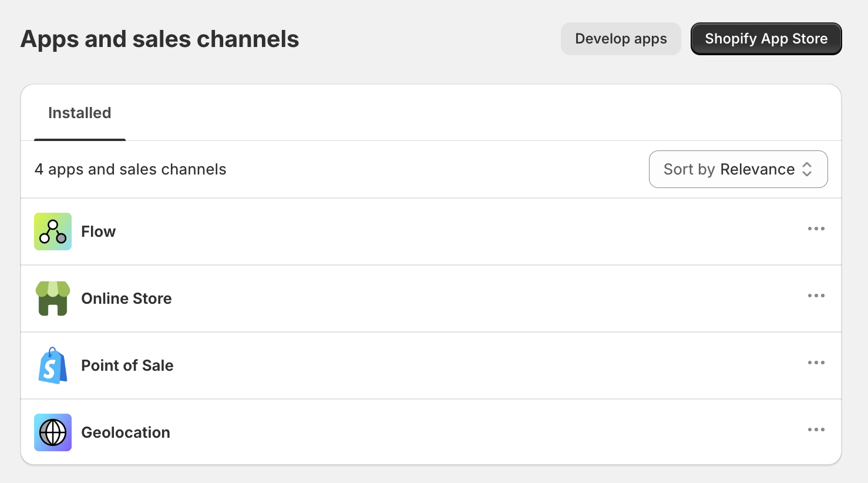Screen dimensions: 868x483
Task: Click the Geolocation globe icon
Action: [52, 432]
